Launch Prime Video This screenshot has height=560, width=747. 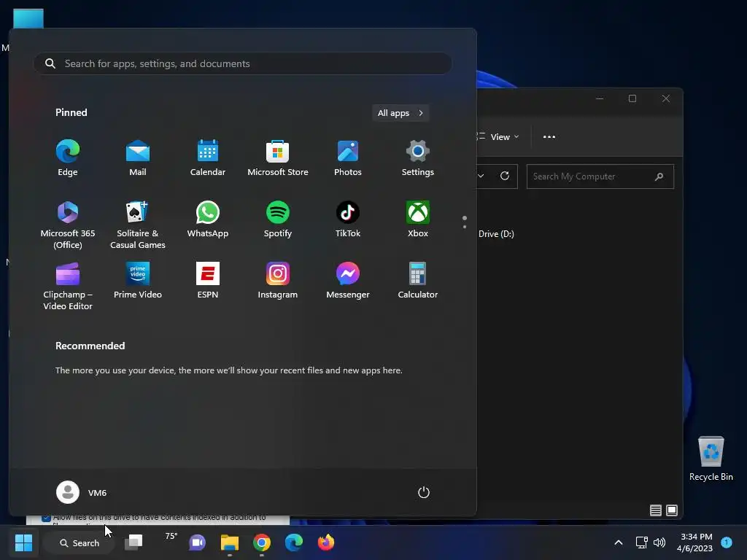click(x=138, y=281)
